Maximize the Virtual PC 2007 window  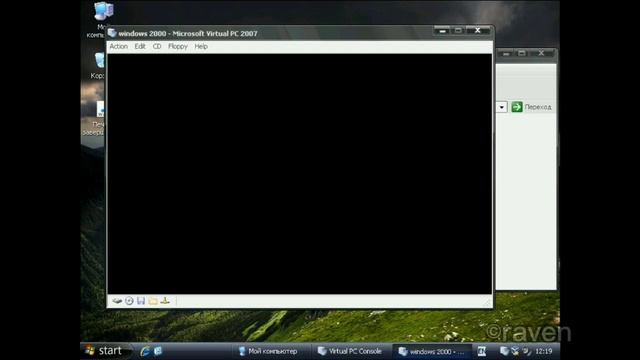[x=458, y=31]
